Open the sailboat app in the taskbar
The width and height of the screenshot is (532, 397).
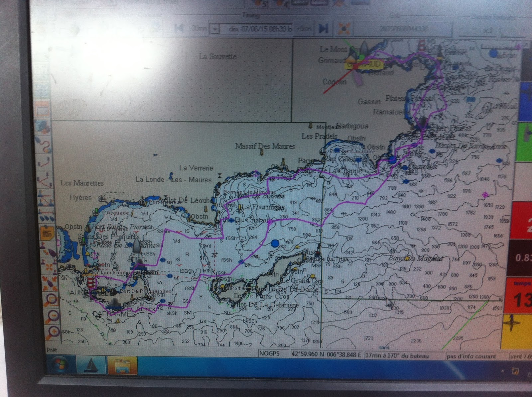pyautogui.click(x=91, y=365)
